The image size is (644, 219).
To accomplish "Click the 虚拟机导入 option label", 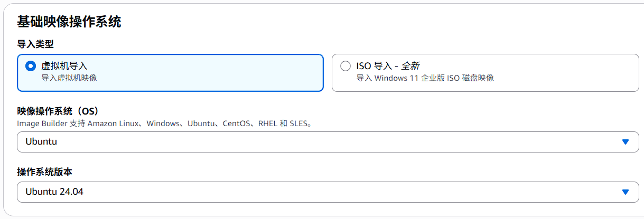I will point(64,66).
